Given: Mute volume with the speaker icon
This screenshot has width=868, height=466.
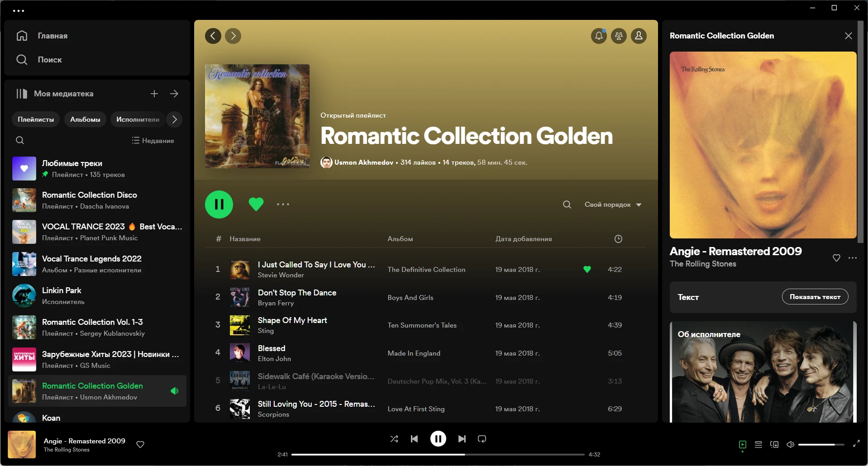Looking at the screenshot, I should click(x=790, y=445).
